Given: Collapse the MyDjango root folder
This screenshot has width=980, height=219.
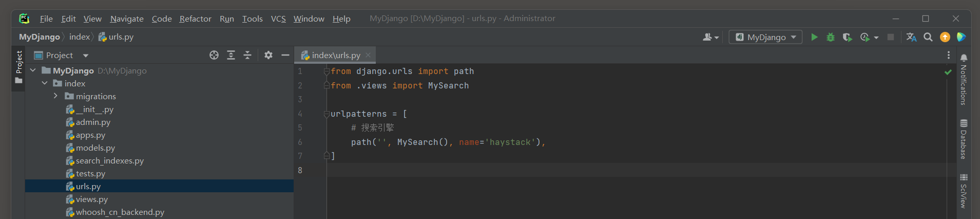Looking at the screenshot, I should 33,70.
